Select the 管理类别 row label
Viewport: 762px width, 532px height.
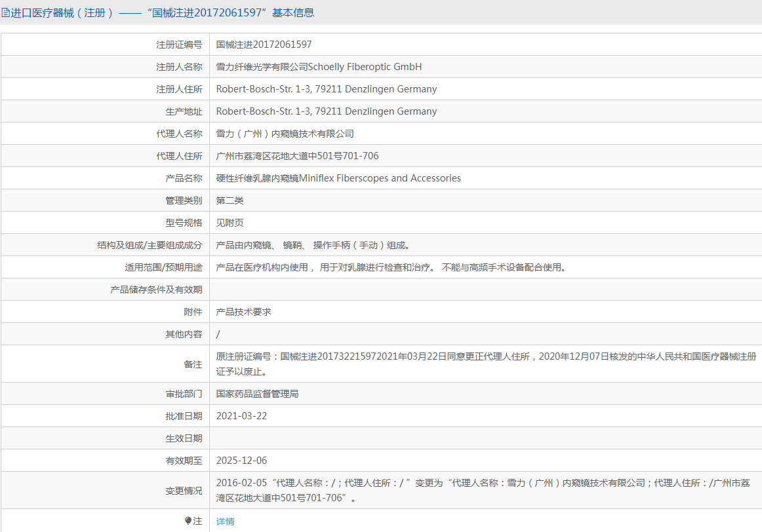click(184, 201)
